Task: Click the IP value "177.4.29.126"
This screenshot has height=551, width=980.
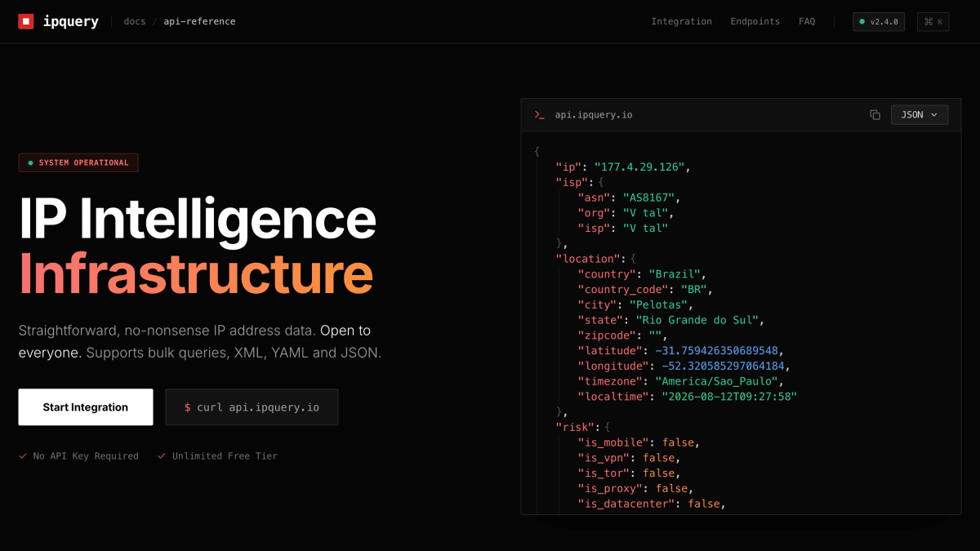Action: click(x=639, y=167)
